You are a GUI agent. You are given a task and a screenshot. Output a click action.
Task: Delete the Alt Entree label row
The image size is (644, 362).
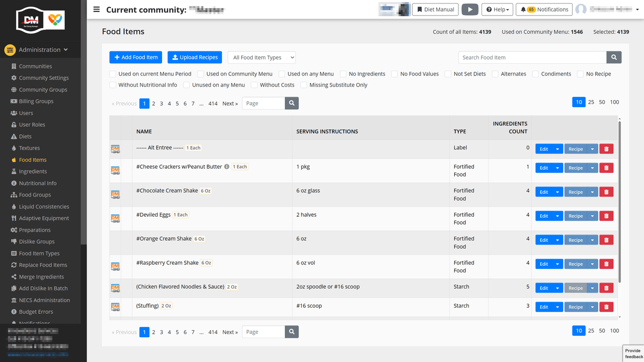tap(606, 149)
